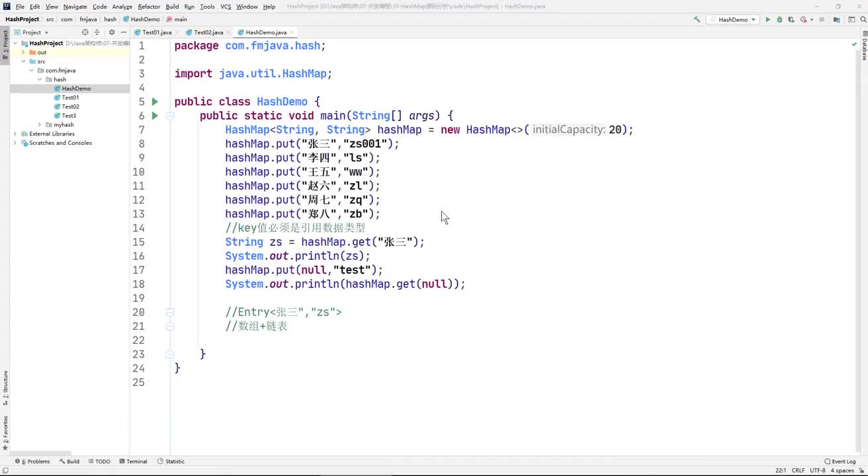Expand the myhash package
This screenshot has width=868, height=476.
coord(40,125)
